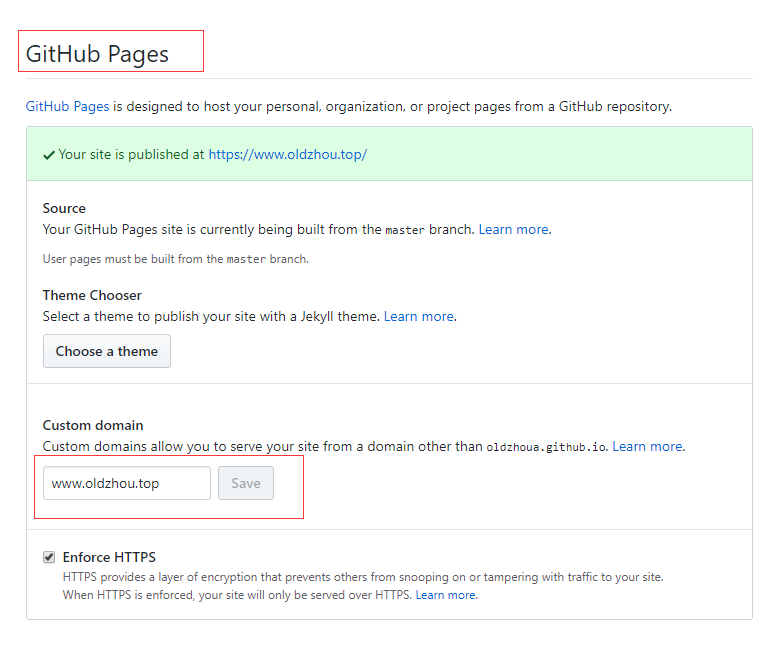Click the Save button for custom domain
The height and width of the screenshot is (649, 784).
click(x=246, y=483)
